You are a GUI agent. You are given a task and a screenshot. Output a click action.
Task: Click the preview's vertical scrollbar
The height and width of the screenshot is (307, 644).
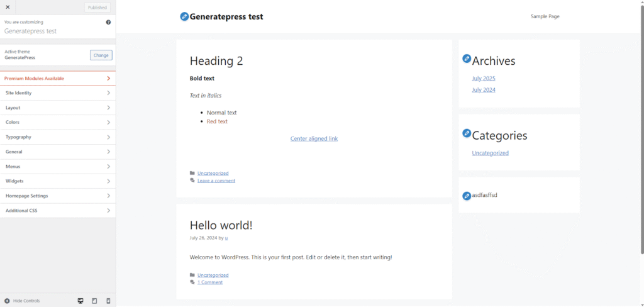641,126
